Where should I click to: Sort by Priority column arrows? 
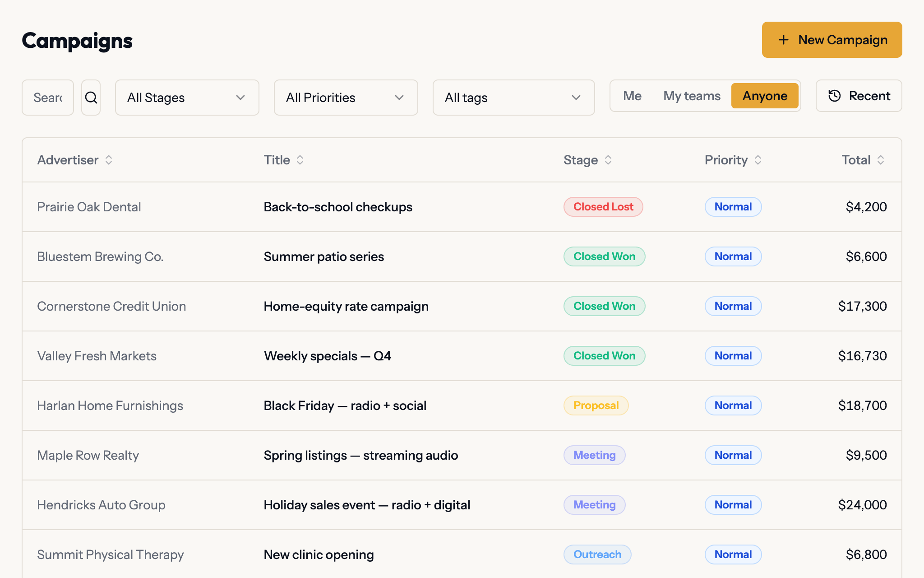[758, 160]
